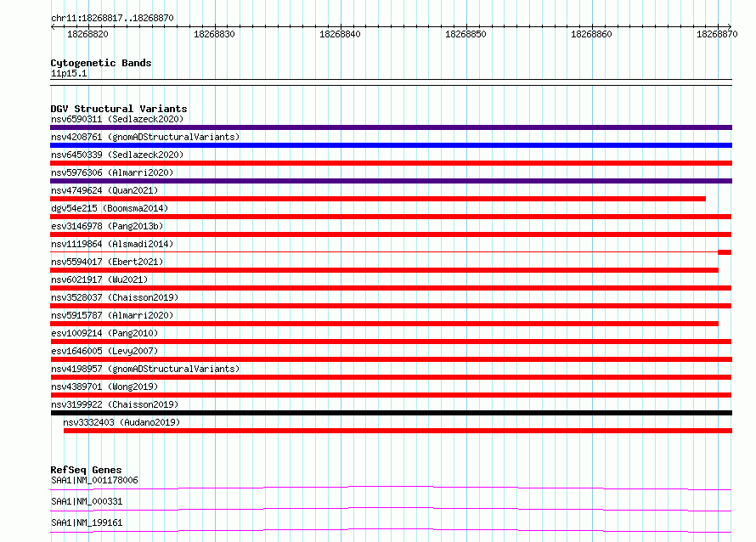Select the 11p15.1 band label

[x=69, y=73]
